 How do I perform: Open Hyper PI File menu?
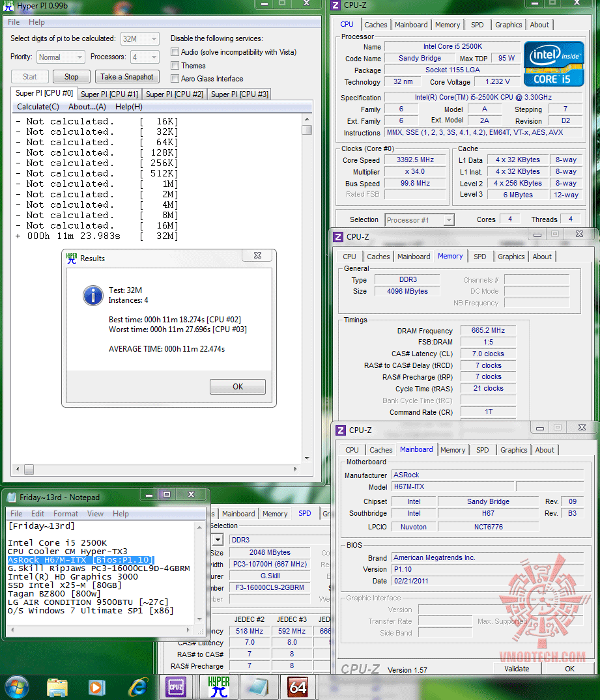point(14,22)
